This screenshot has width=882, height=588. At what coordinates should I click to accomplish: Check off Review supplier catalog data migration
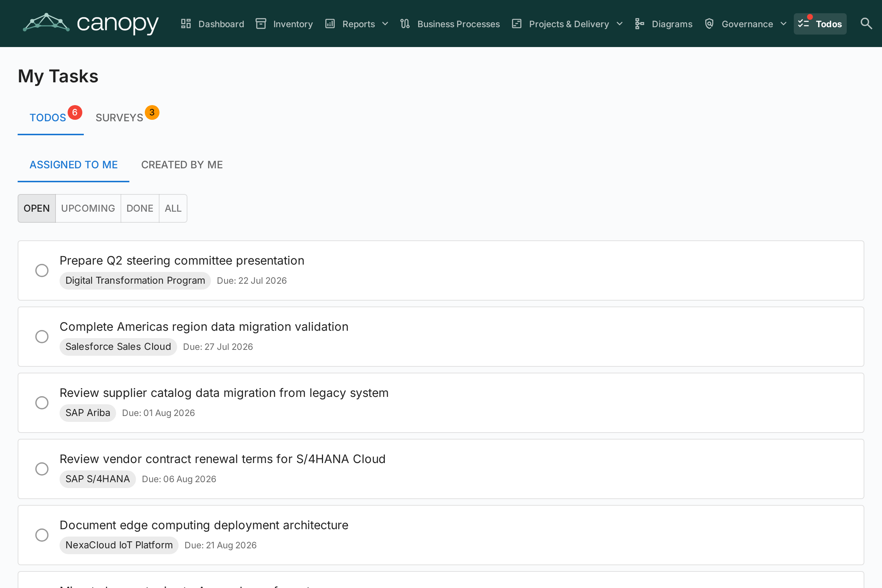(x=42, y=403)
